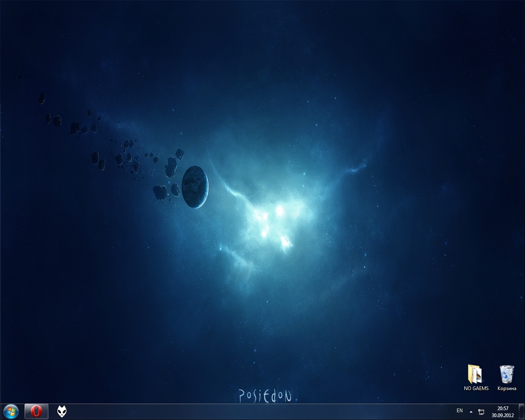Open the EN input language indicator

(460, 411)
